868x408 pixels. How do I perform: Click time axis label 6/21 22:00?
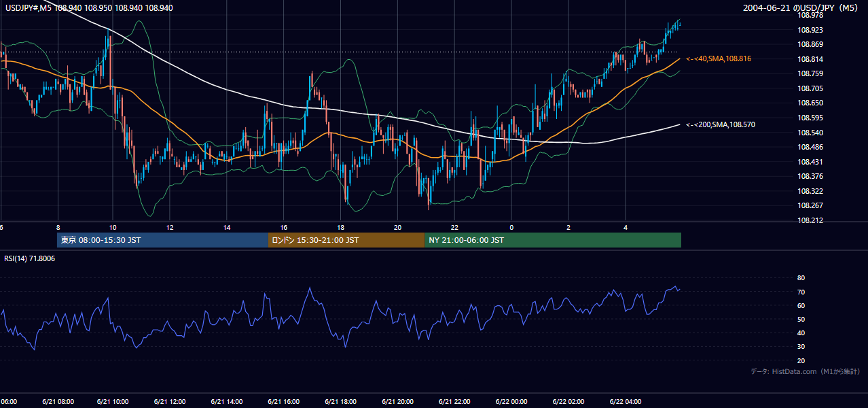point(455,401)
